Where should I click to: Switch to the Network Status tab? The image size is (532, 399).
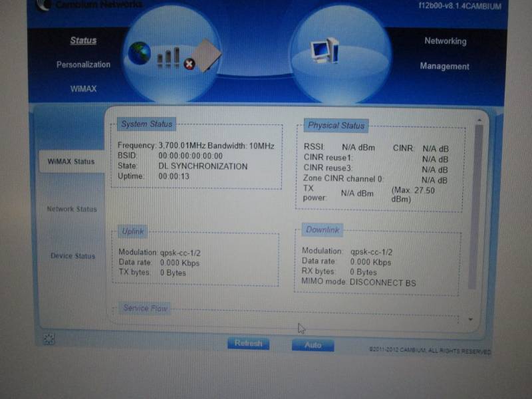72,209
